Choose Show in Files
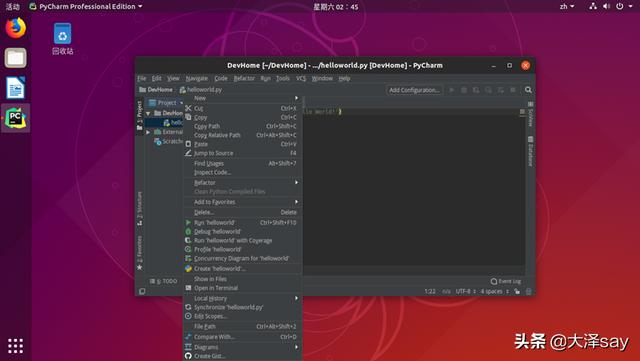Image resolution: width=640 pixels, height=361 pixels. (243, 279)
